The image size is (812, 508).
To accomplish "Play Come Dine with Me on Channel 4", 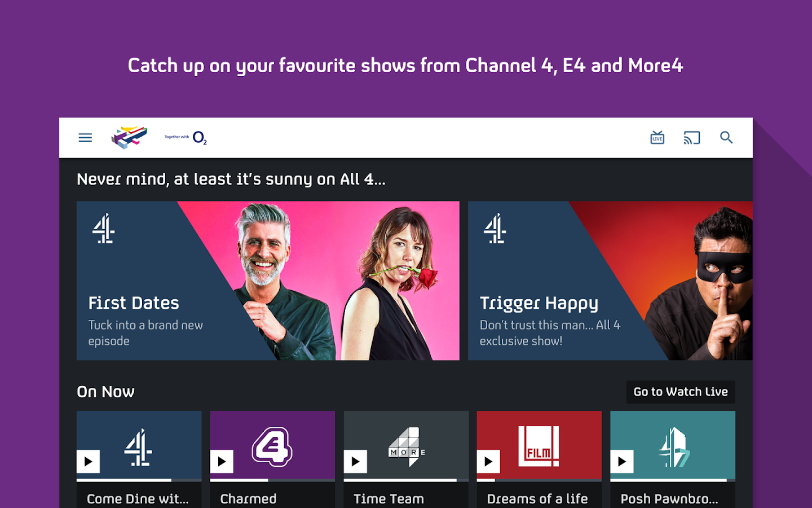I will pos(89,462).
